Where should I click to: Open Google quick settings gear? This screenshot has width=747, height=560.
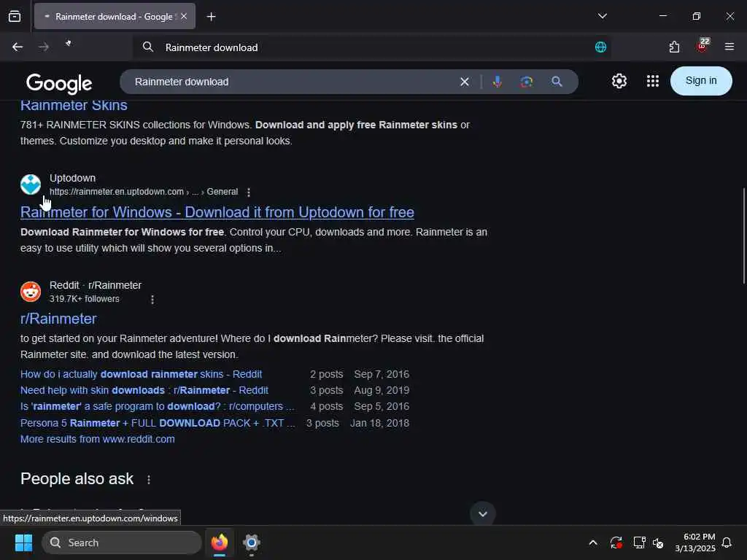(619, 81)
